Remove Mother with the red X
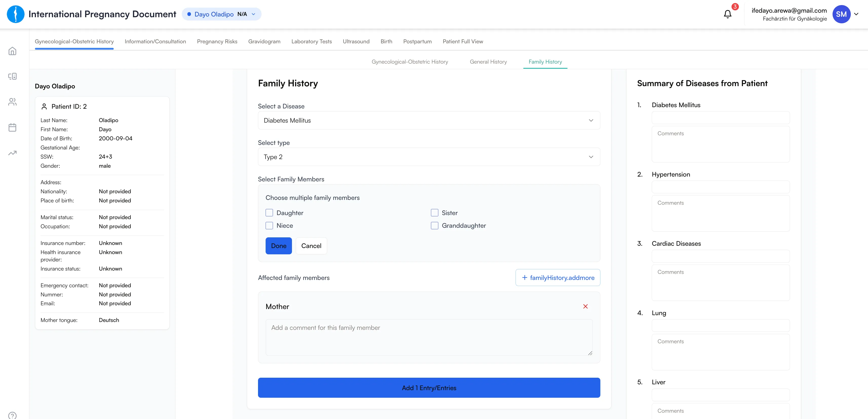Screen dimensions: 868x419 pos(585,307)
